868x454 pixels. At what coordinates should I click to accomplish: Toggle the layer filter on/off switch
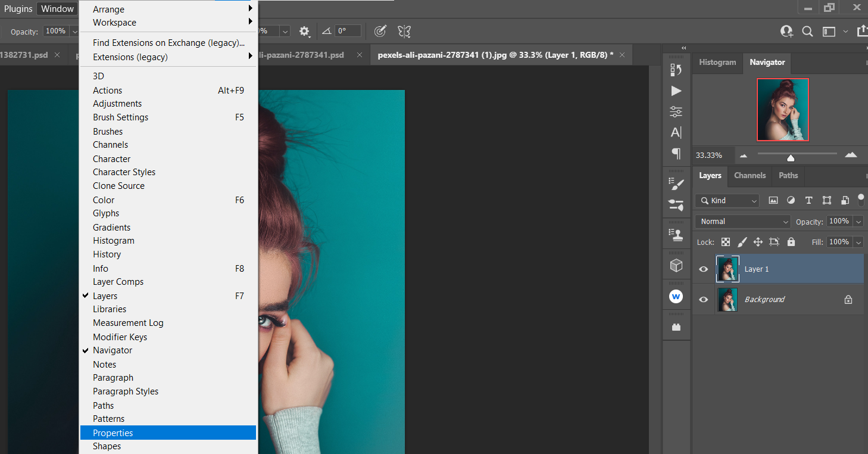[861, 198]
